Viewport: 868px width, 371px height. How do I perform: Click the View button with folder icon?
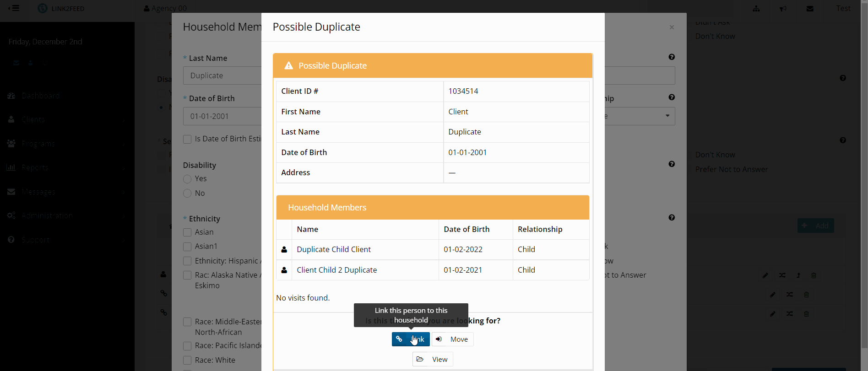point(433,359)
